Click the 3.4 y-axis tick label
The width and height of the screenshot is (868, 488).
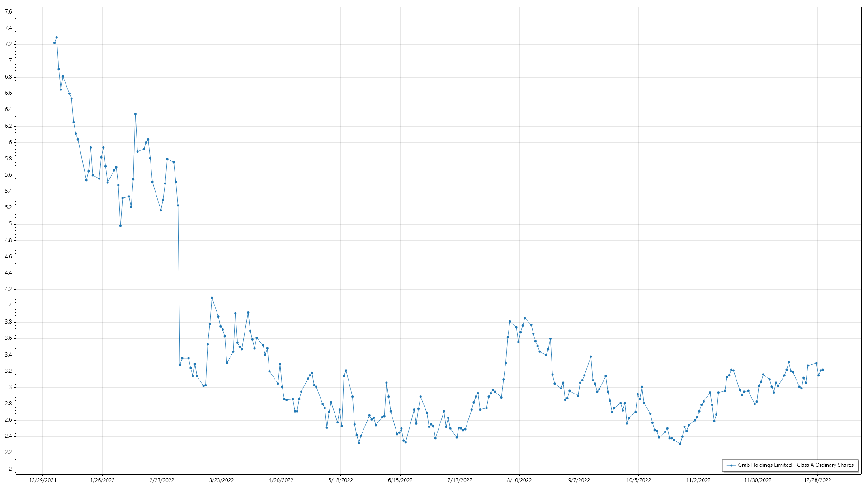pos(9,355)
